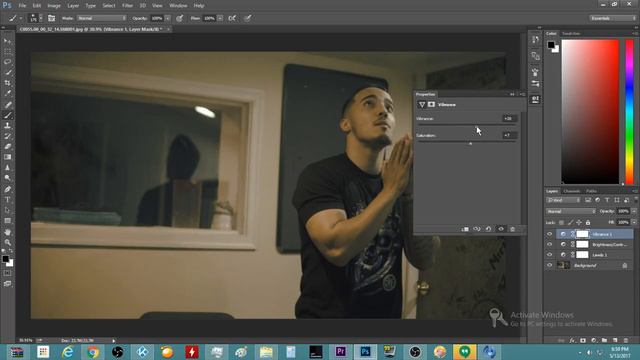
Task: Reset adjustment defaults in Properties panel
Action: click(x=488, y=229)
